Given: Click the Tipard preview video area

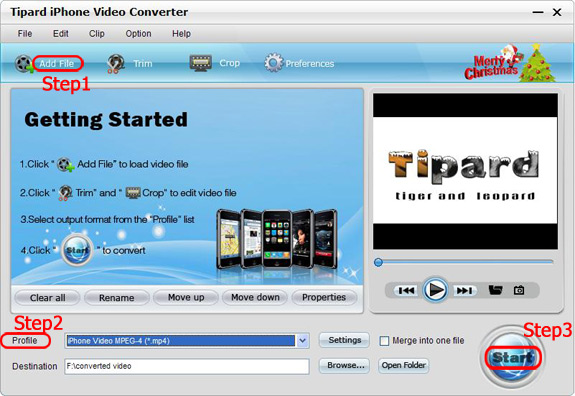Looking at the screenshot, I should pos(465,172).
